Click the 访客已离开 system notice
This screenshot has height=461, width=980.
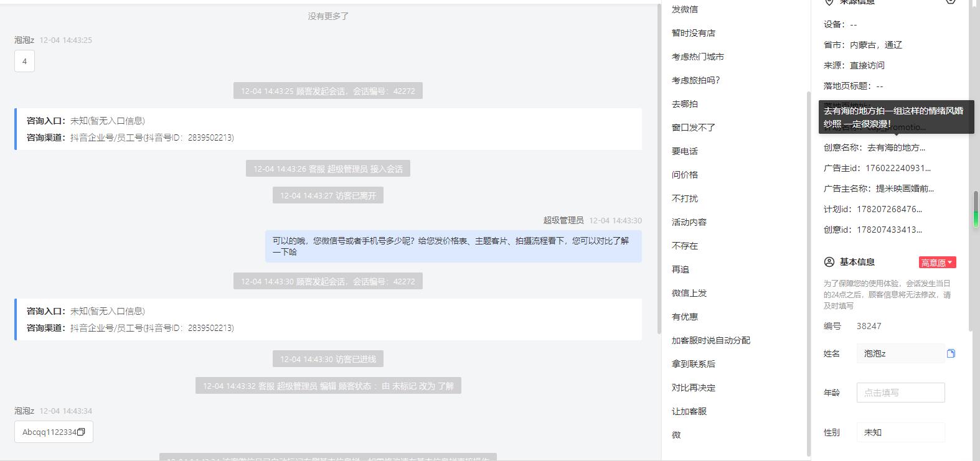328,195
